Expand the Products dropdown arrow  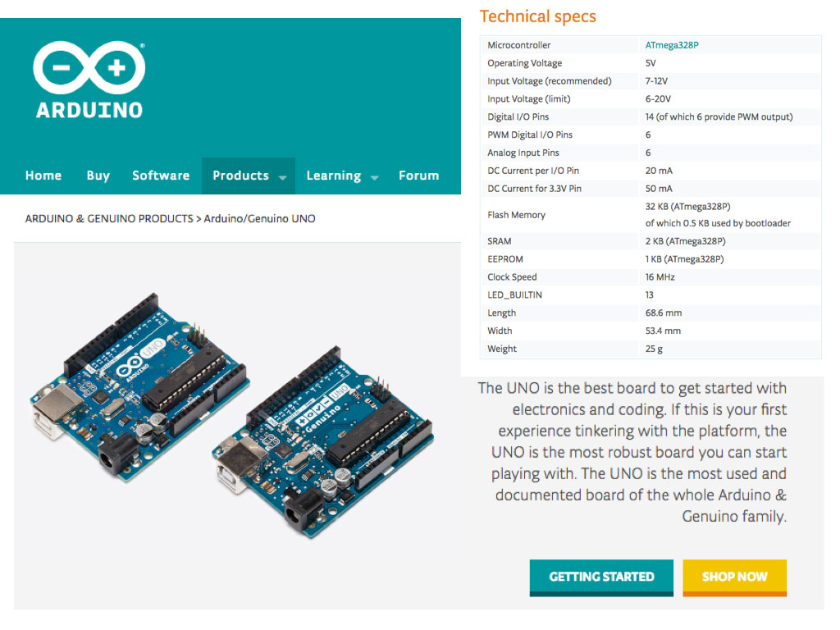[x=283, y=177]
